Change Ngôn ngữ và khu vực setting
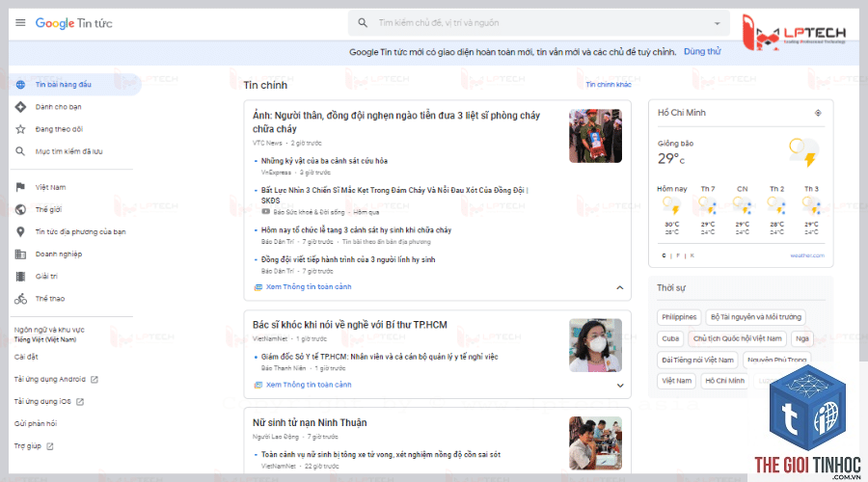The image size is (868, 482). pyautogui.click(x=49, y=335)
